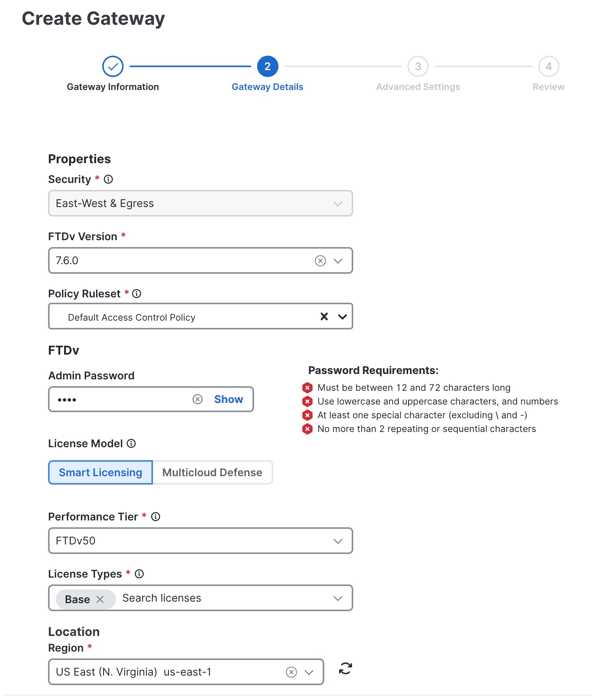
Task: Select the Smart Licensing option
Action: (x=100, y=472)
